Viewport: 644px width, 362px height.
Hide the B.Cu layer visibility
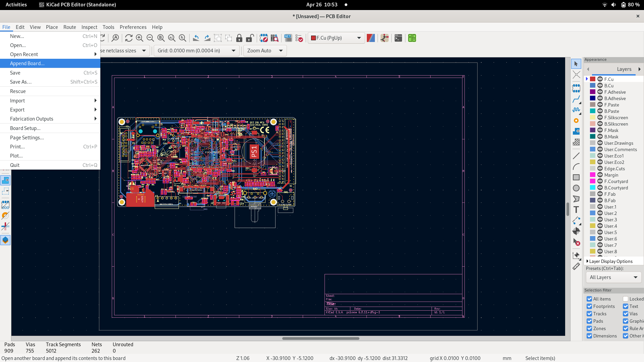[600, 86]
